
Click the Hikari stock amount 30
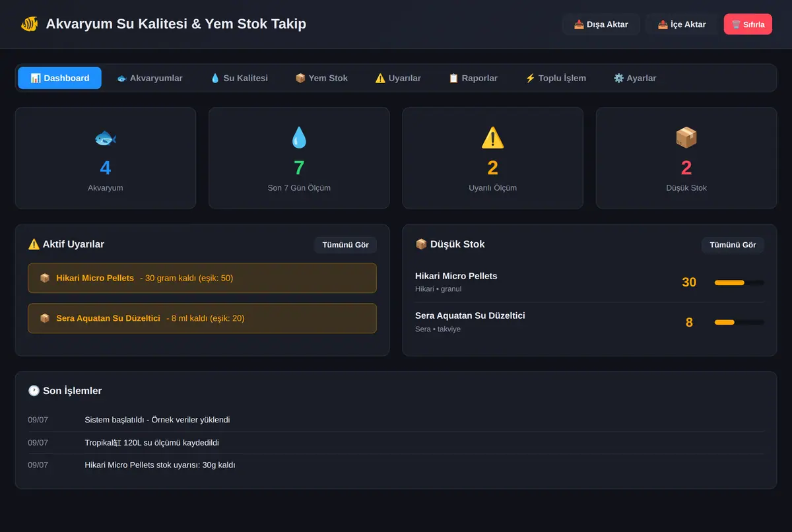(x=689, y=283)
